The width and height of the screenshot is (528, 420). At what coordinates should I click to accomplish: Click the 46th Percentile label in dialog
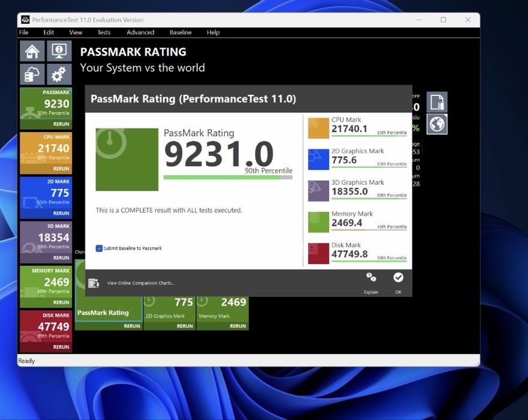click(392, 227)
